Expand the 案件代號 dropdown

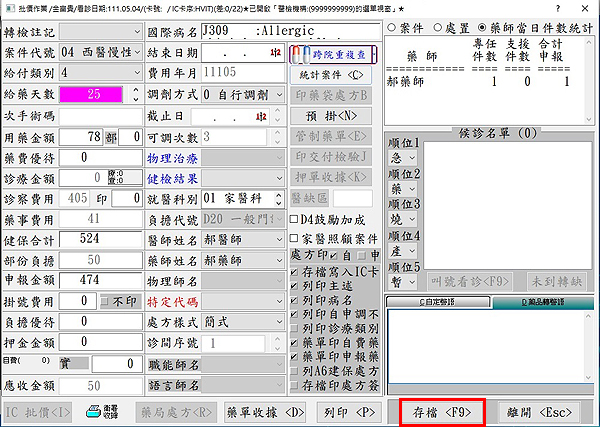pos(136,52)
